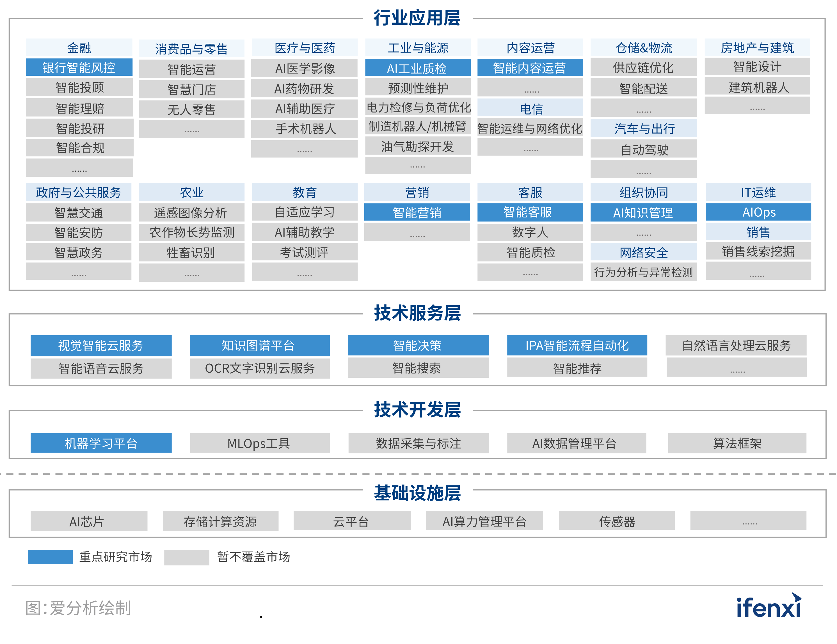
Task: Select the 算法框架 box
Action: tap(737, 443)
